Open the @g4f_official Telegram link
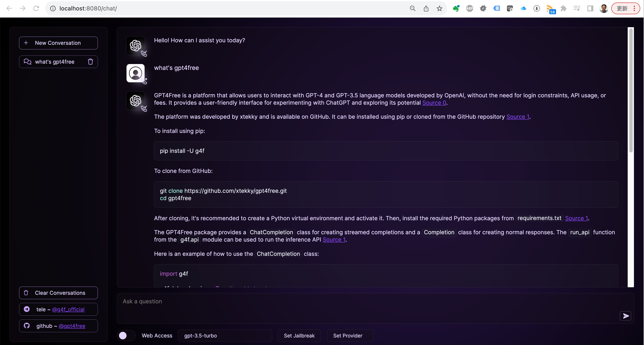Screen dimensions: 644x345 [68, 309]
